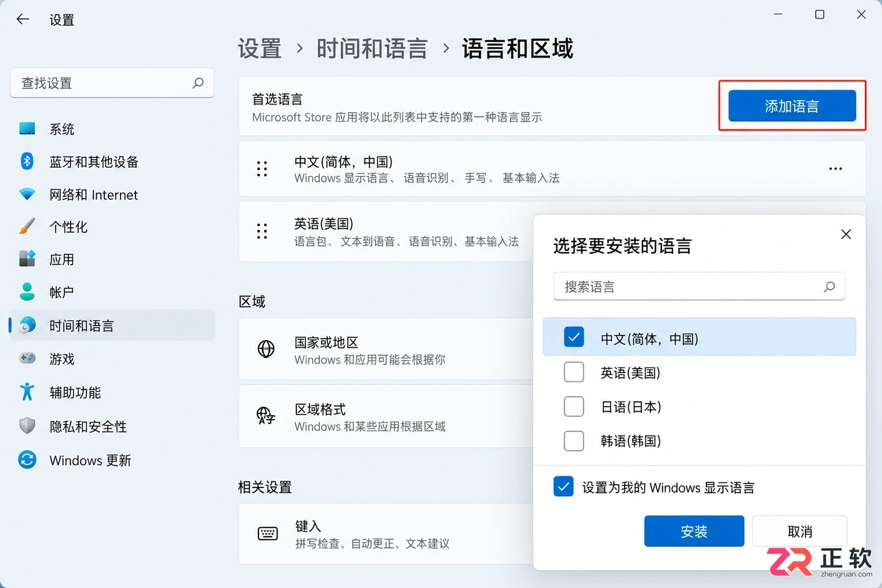Screen dimensions: 882x588
Task: Open three-dot menu for 中文(简体，中国)
Action: (x=835, y=168)
